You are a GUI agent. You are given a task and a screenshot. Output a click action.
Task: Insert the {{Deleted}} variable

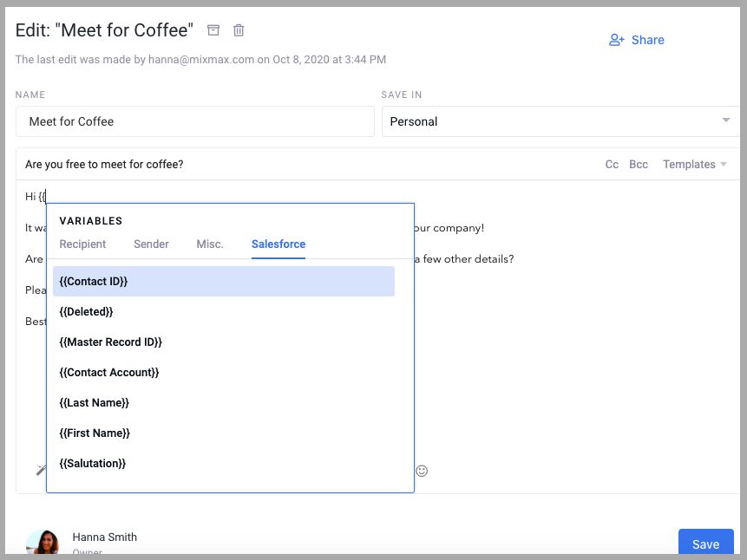(224, 312)
